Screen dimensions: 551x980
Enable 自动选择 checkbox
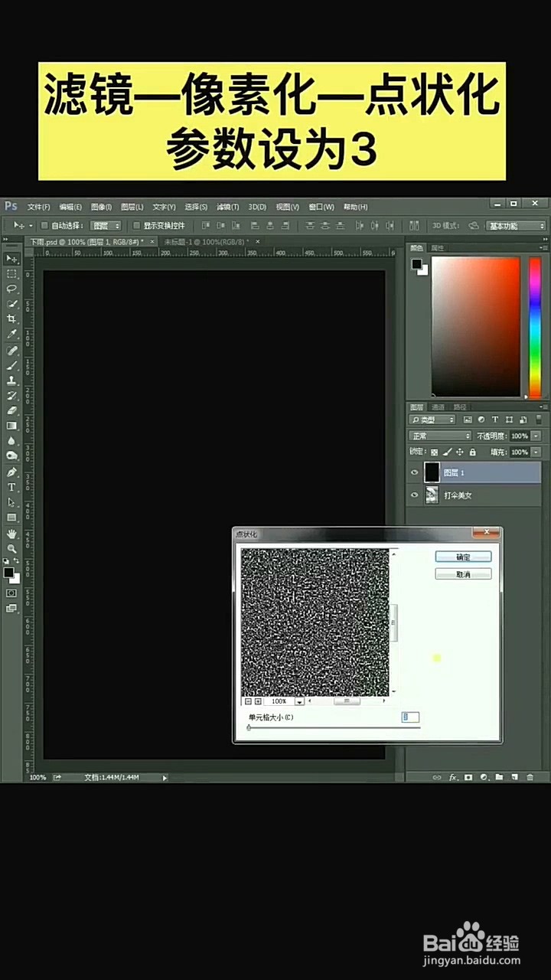[44, 226]
